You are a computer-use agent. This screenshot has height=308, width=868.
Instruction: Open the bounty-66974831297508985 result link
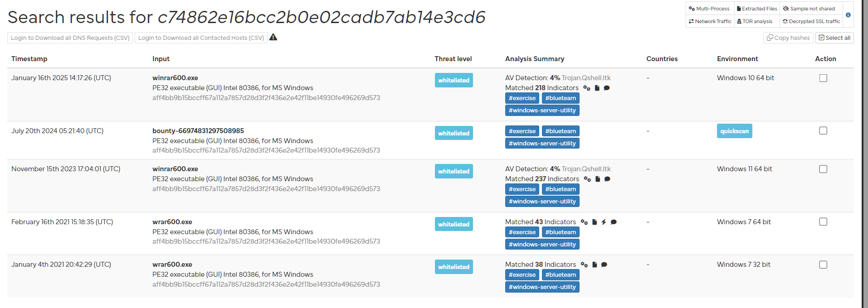(198, 131)
